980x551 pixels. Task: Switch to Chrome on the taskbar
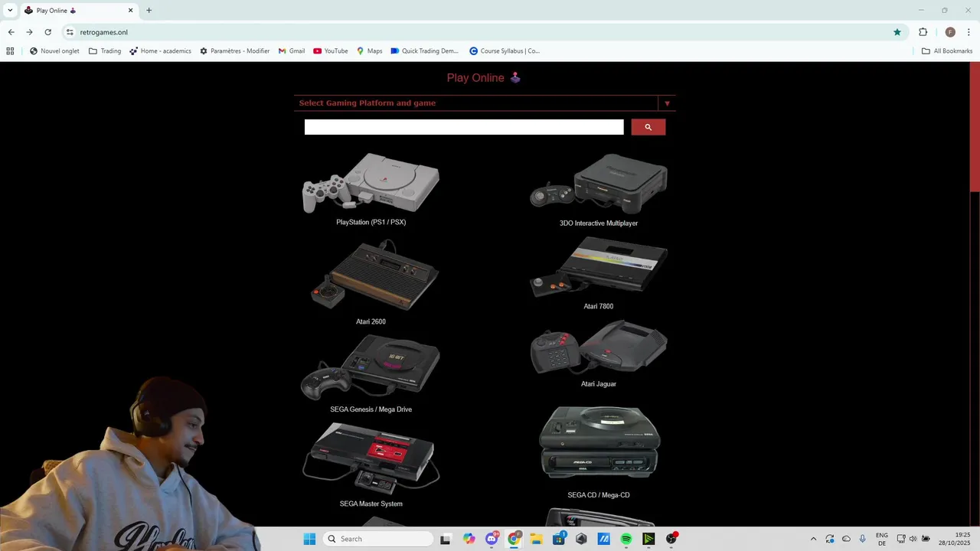pyautogui.click(x=514, y=539)
